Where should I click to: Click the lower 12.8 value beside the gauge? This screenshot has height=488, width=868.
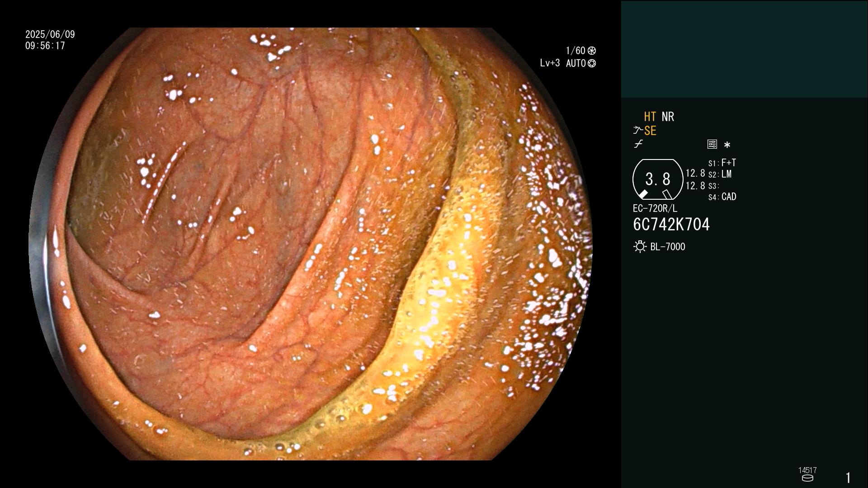tap(695, 186)
